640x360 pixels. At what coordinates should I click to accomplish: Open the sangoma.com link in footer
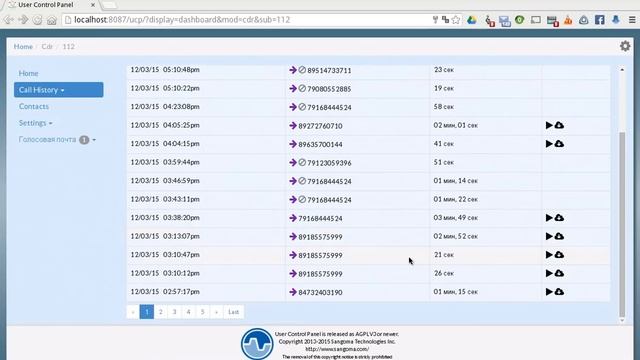click(x=337, y=349)
